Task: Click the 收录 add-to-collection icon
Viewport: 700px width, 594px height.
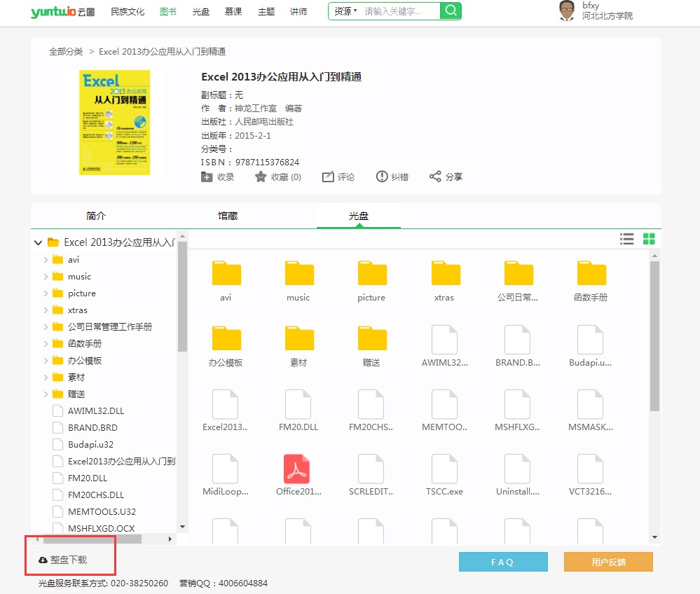Action: (x=206, y=177)
